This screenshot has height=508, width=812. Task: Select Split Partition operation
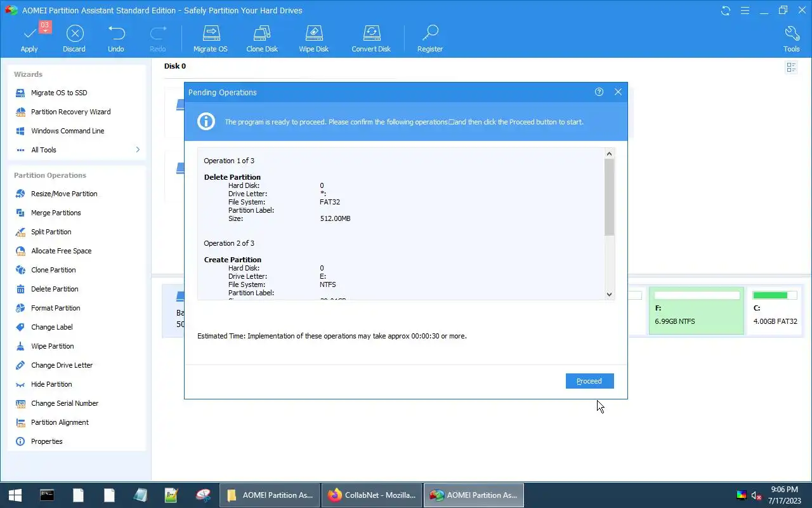pyautogui.click(x=51, y=232)
